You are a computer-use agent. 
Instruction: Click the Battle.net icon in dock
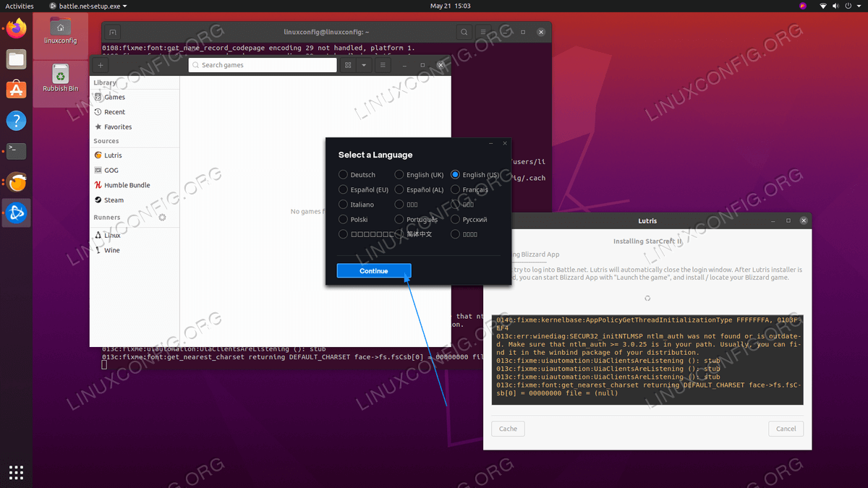click(16, 213)
